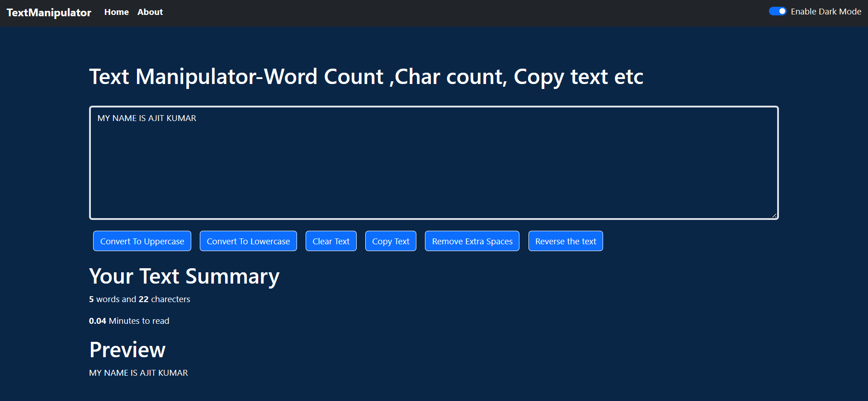
Task: Click the Enable Dark Mode label
Action: click(x=826, y=12)
